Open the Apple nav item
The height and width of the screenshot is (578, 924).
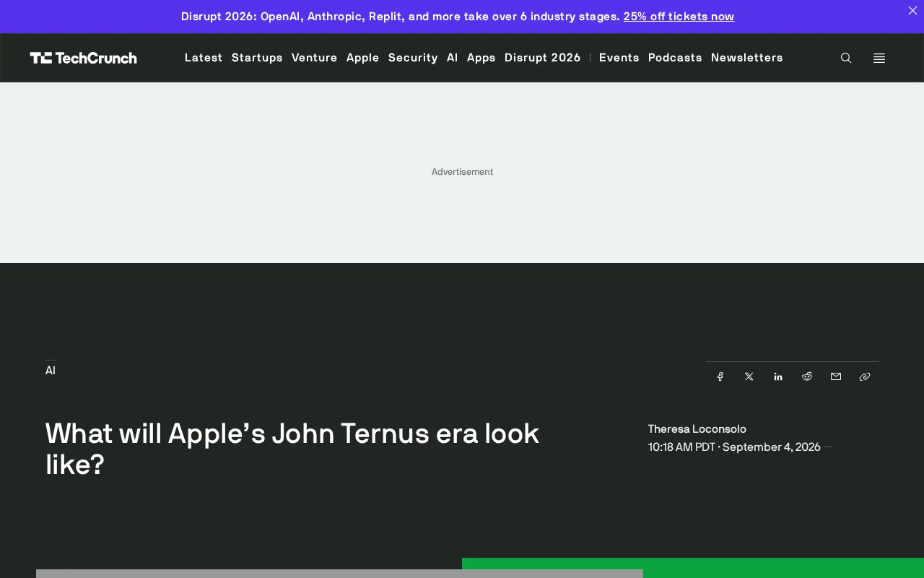[x=363, y=58]
